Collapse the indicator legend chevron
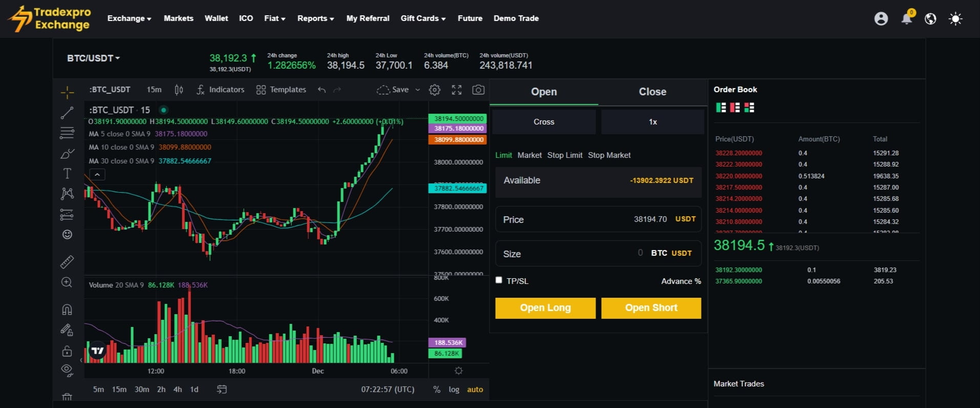This screenshot has height=408, width=980. (97, 175)
